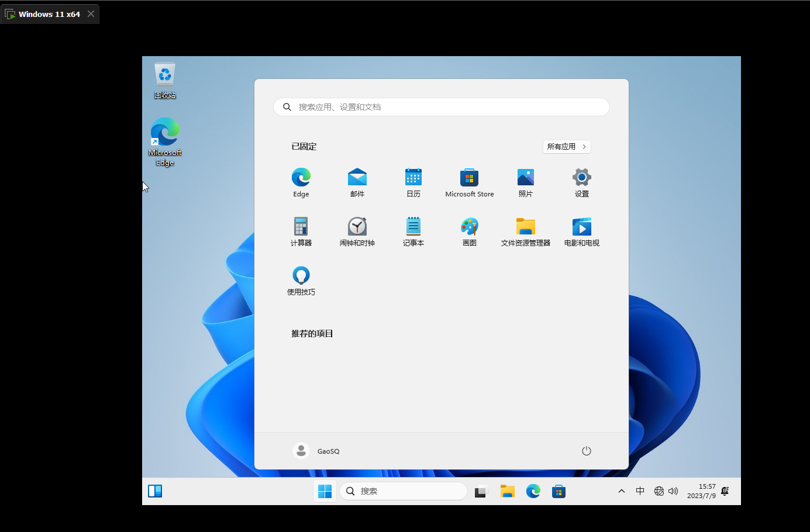Open the 计算器 app
Viewport: 810px width, 532px height.
pyautogui.click(x=301, y=231)
